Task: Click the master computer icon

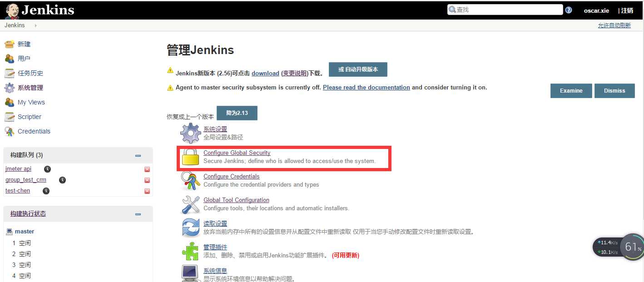Action: (x=9, y=232)
